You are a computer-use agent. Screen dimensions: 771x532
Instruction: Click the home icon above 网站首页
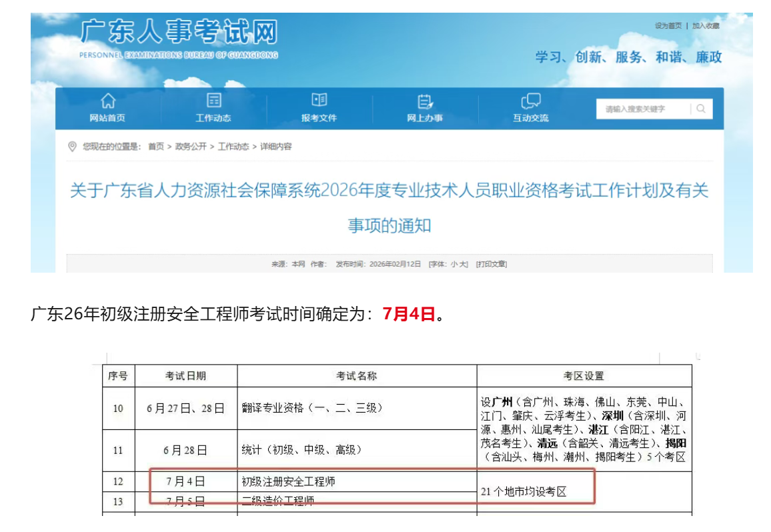(x=108, y=101)
